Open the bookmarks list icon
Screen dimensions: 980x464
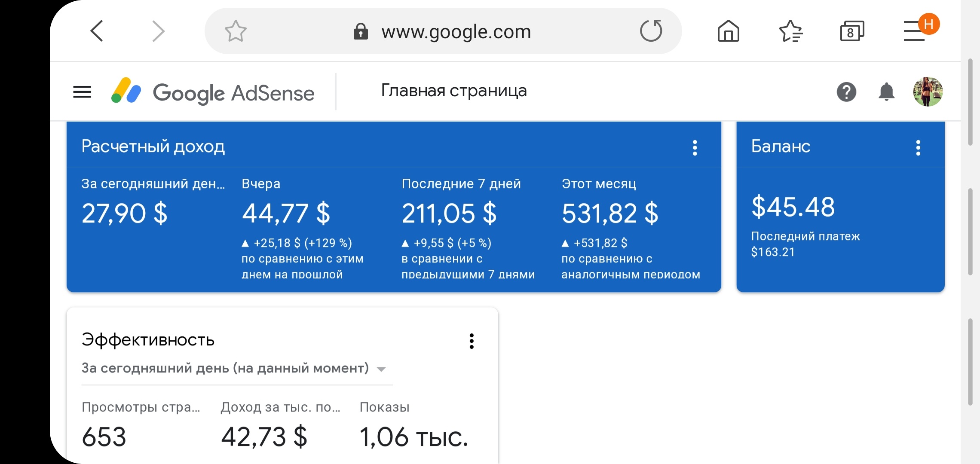coord(790,31)
